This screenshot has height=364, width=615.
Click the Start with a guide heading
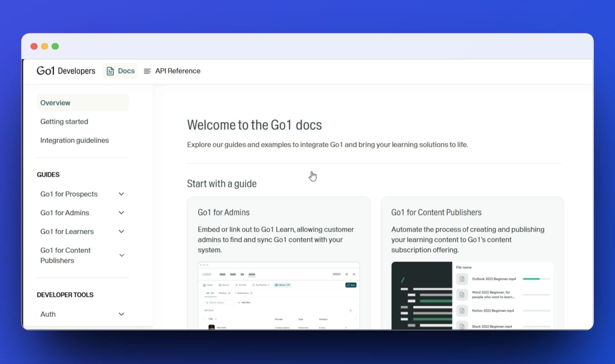click(222, 184)
